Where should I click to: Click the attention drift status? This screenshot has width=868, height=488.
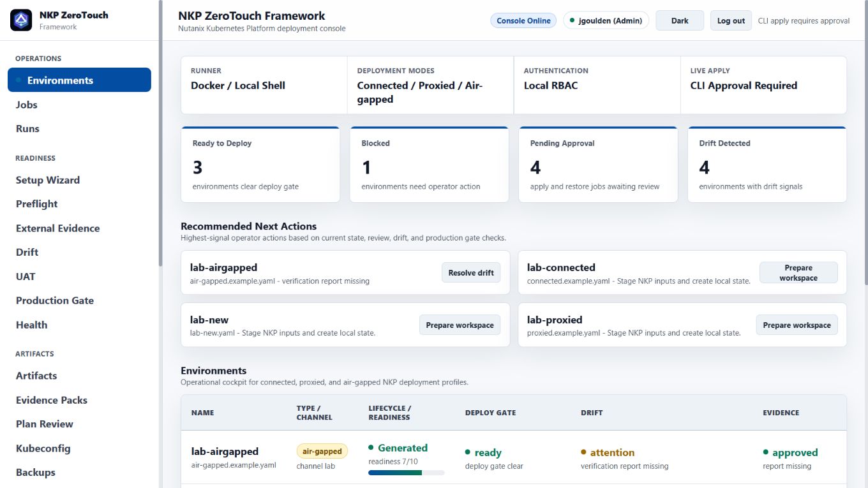click(608, 452)
